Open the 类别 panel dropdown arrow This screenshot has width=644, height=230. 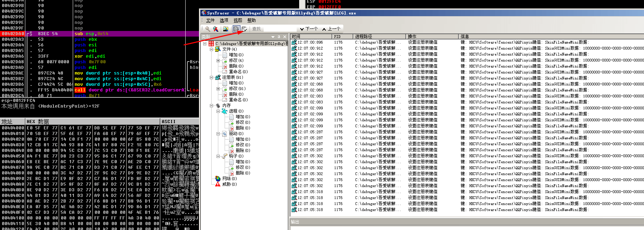coord(273,37)
